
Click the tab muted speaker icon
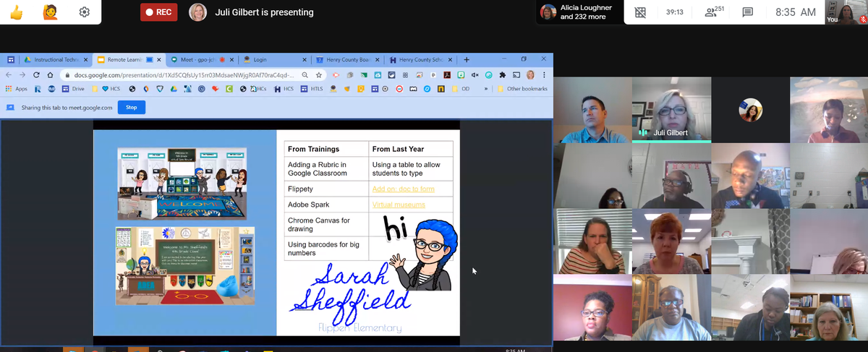click(x=475, y=74)
